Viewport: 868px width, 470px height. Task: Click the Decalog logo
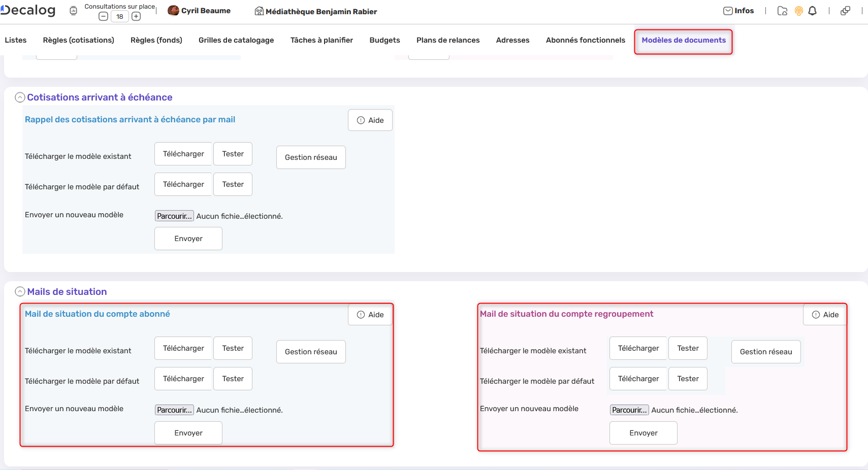coord(28,10)
